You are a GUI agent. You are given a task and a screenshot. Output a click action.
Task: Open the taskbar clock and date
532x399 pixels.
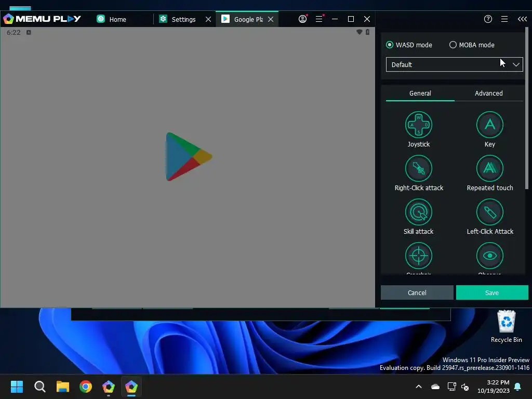click(494, 387)
